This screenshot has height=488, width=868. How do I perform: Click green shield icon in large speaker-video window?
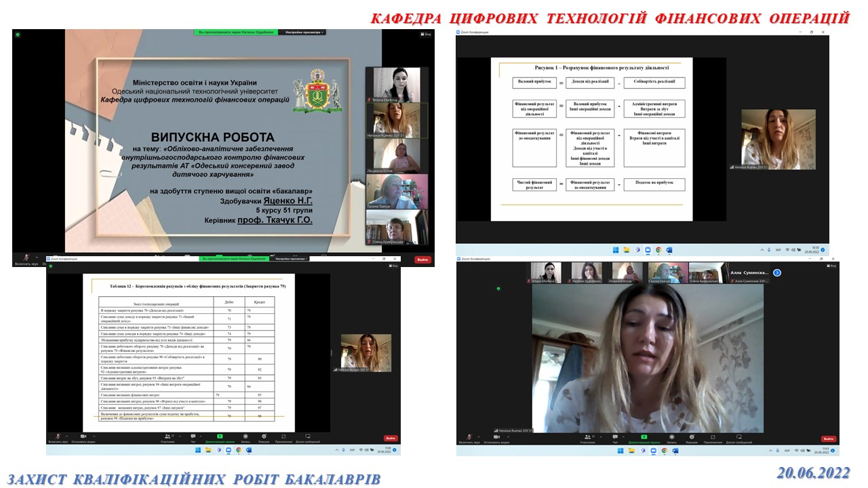[x=498, y=289]
